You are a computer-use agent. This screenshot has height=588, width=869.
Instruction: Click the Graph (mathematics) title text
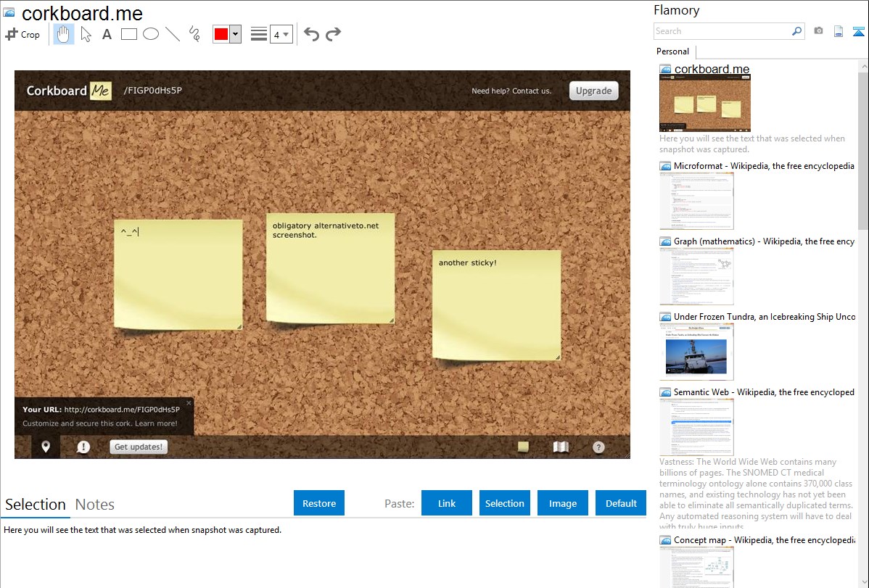tap(764, 241)
